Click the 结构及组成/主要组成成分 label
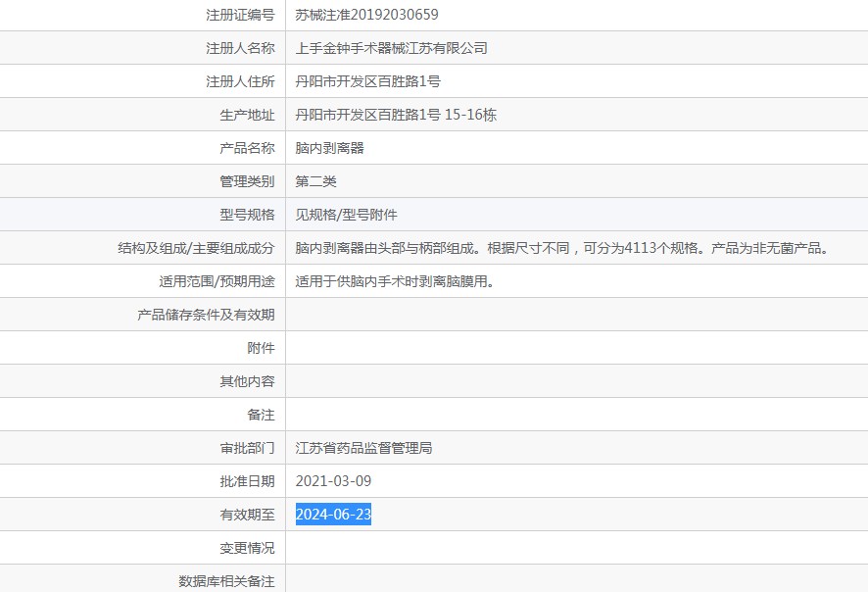Screen dimensions: 868x592 pyautogui.click(x=196, y=248)
